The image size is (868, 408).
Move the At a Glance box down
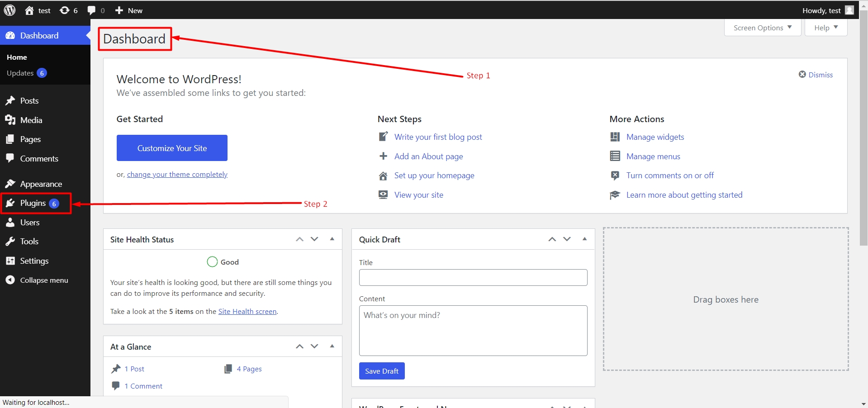314,346
